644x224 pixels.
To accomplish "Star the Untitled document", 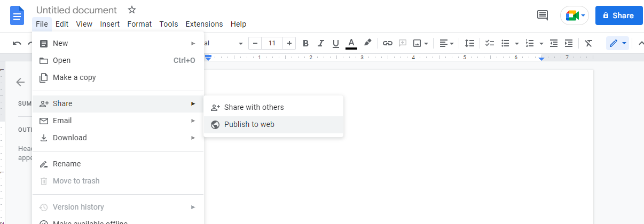I will 132,10.
